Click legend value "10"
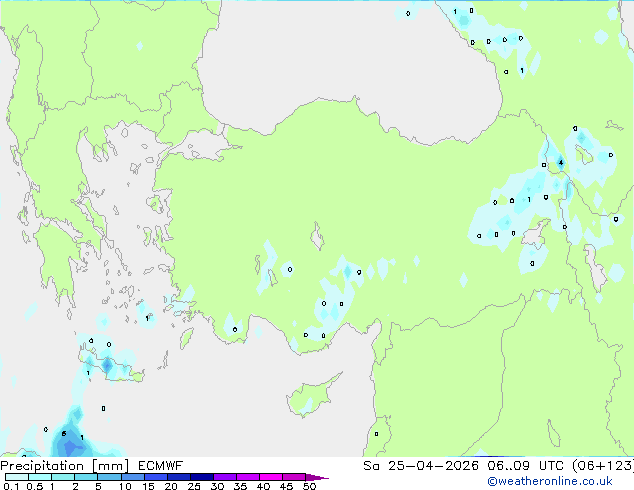Screen dimensions: 634x490 point(125,486)
